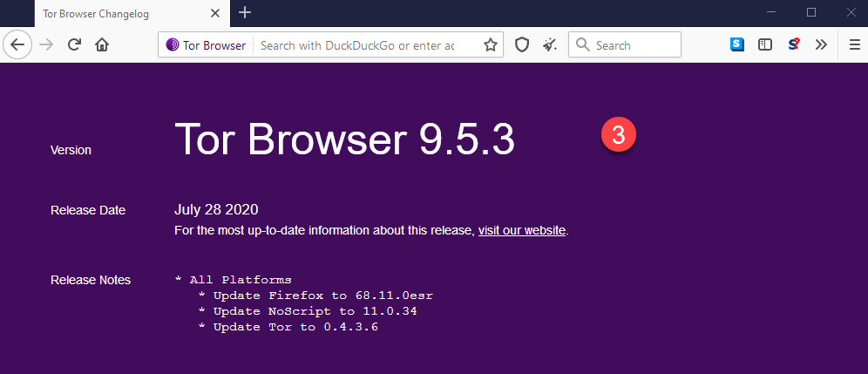Click the 'July 28 2020' date
Image resolution: width=868 pixels, height=374 pixels.
[x=216, y=210]
